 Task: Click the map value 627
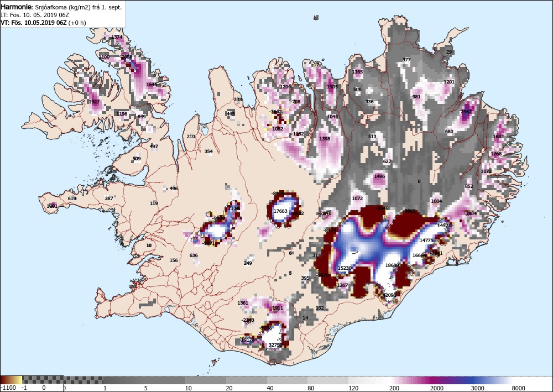coord(387,161)
